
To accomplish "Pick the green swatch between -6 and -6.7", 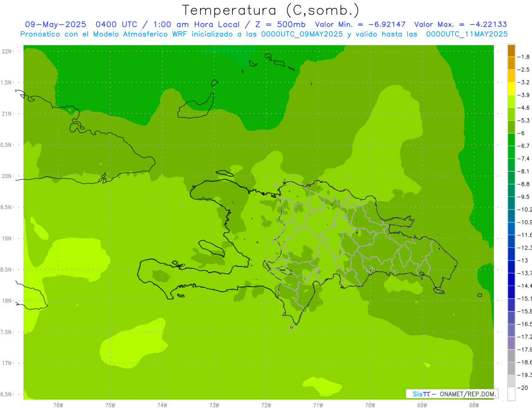I will [x=511, y=140].
